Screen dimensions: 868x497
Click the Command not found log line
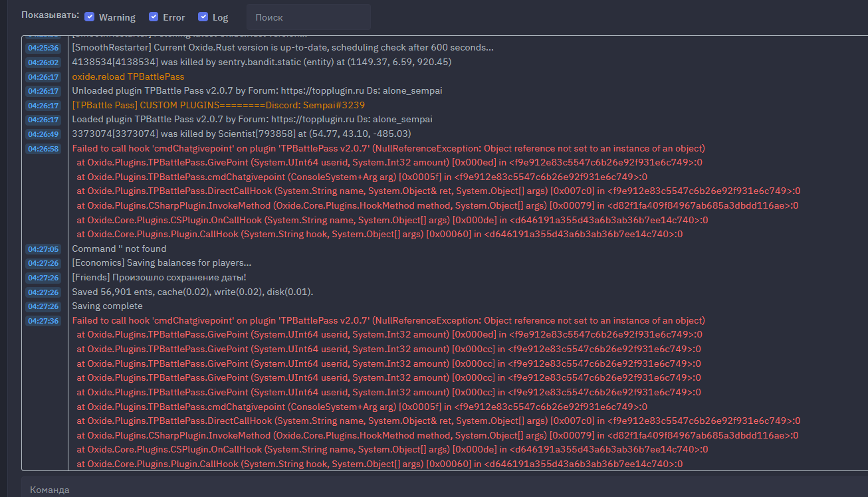(119, 249)
